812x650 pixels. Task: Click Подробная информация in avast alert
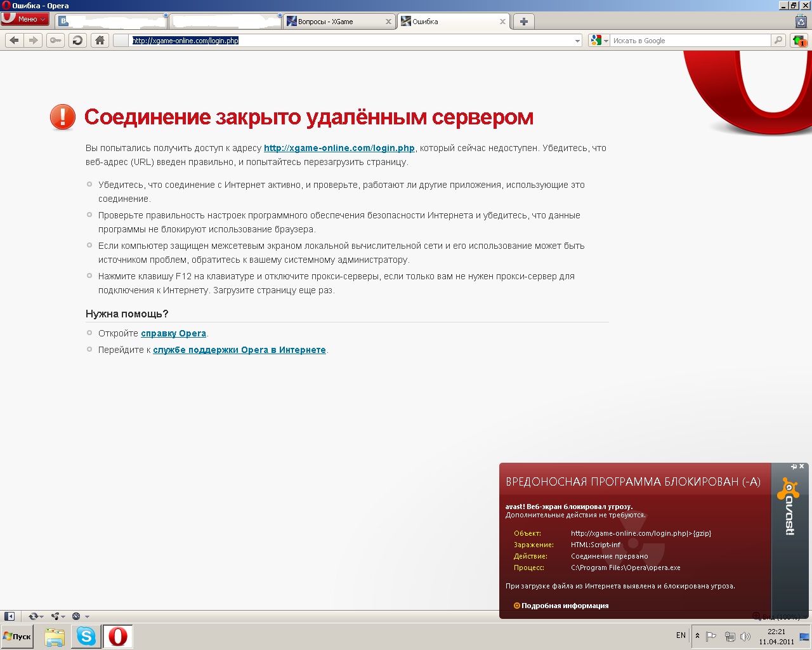click(x=565, y=606)
